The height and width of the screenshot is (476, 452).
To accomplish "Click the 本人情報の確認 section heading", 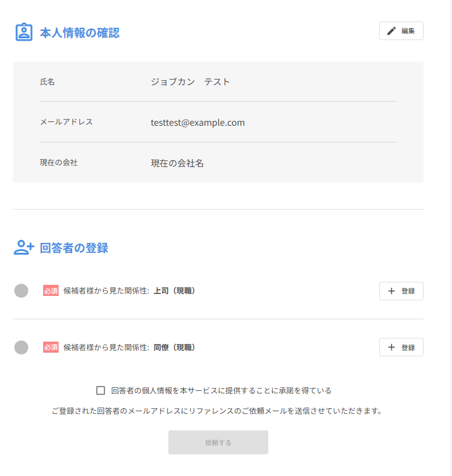I will pyautogui.click(x=80, y=33).
